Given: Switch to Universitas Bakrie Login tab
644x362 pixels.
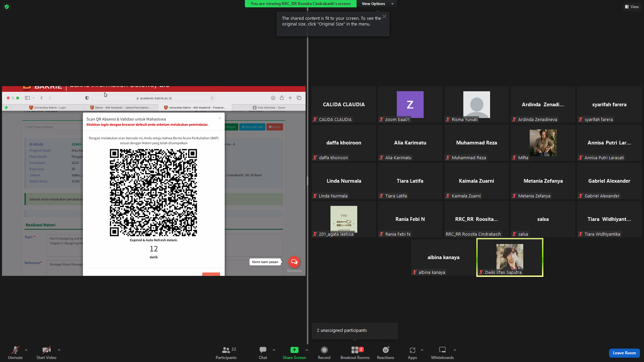Looking at the screenshot, I should [x=47, y=108].
